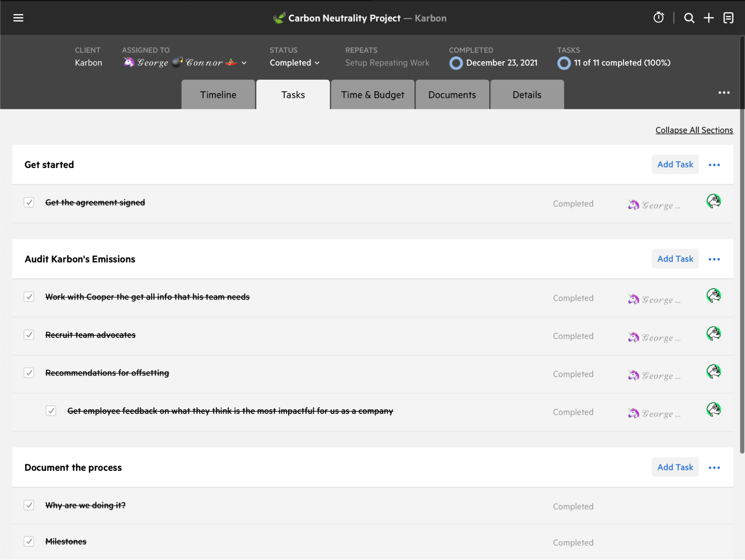Switch to the Timeline tab
The width and height of the screenshot is (745, 560).
coord(218,95)
